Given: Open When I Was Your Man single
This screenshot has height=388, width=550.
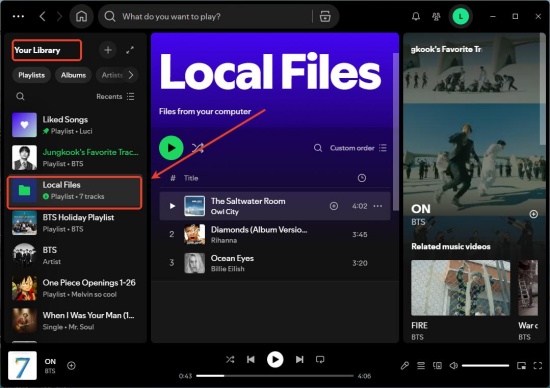Looking at the screenshot, I should (75, 321).
